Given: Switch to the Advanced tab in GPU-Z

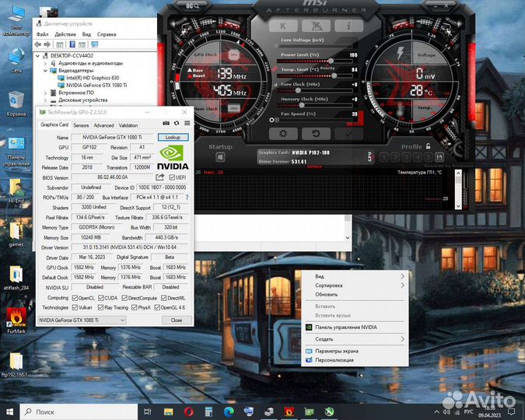Looking at the screenshot, I should pyautogui.click(x=103, y=125).
